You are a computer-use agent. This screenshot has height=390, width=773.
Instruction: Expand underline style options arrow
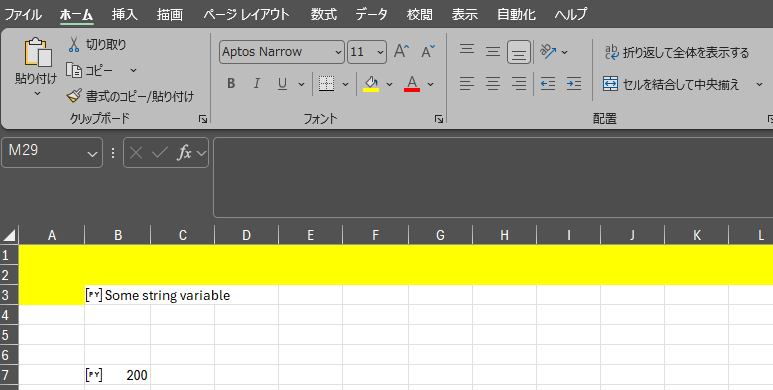(301, 85)
